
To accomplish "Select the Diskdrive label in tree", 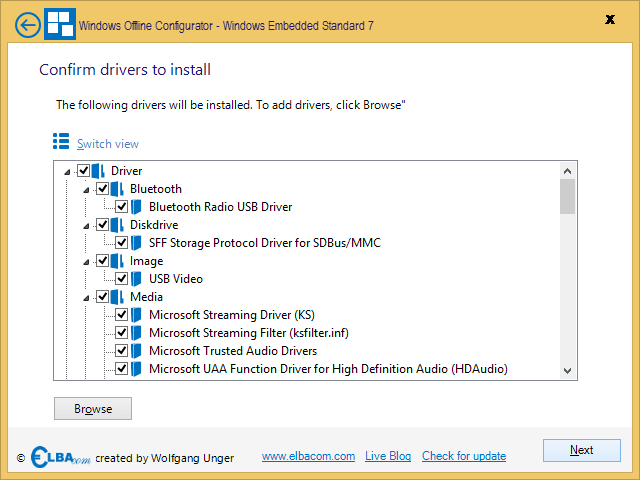I will pyautogui.click(x=154, y=224).
